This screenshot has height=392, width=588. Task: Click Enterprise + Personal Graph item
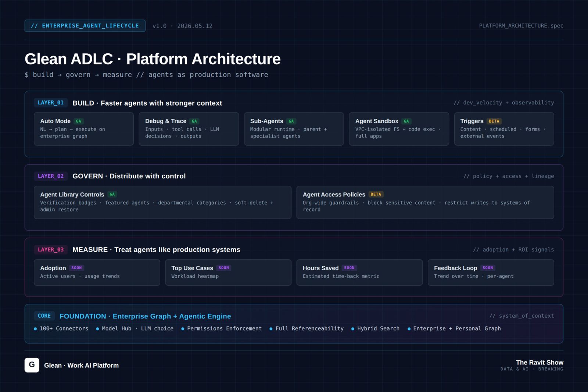454,329
